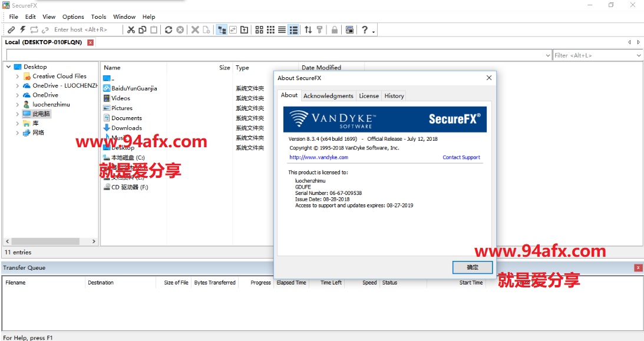
Task: Collapse the Desktop tree node
Action: [x=8, y=67]
